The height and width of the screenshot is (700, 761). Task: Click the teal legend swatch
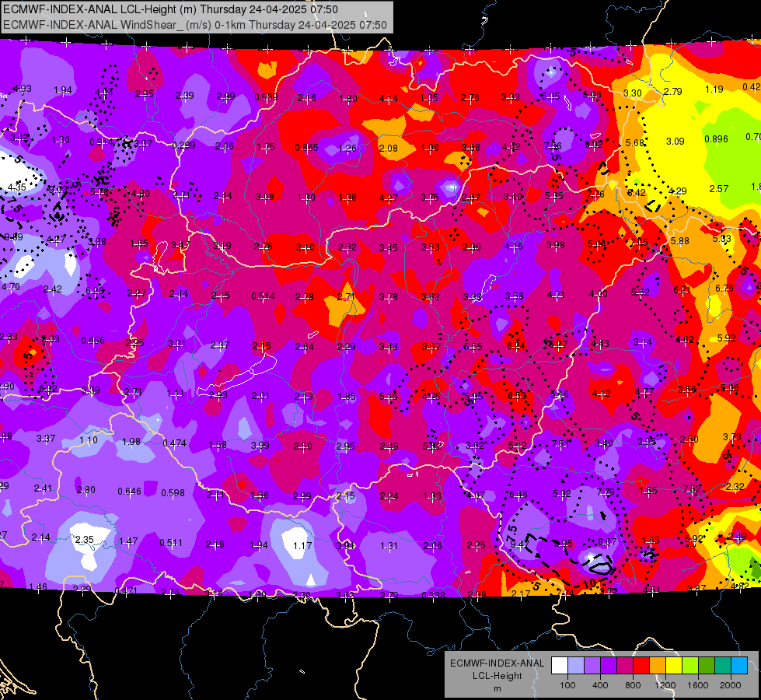[x=723, y=666]
